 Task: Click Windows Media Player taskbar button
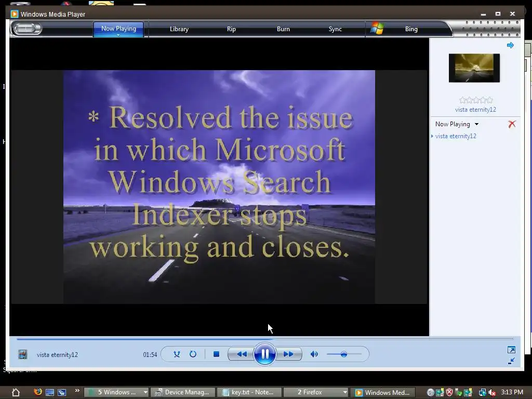(x=383, y=393)
